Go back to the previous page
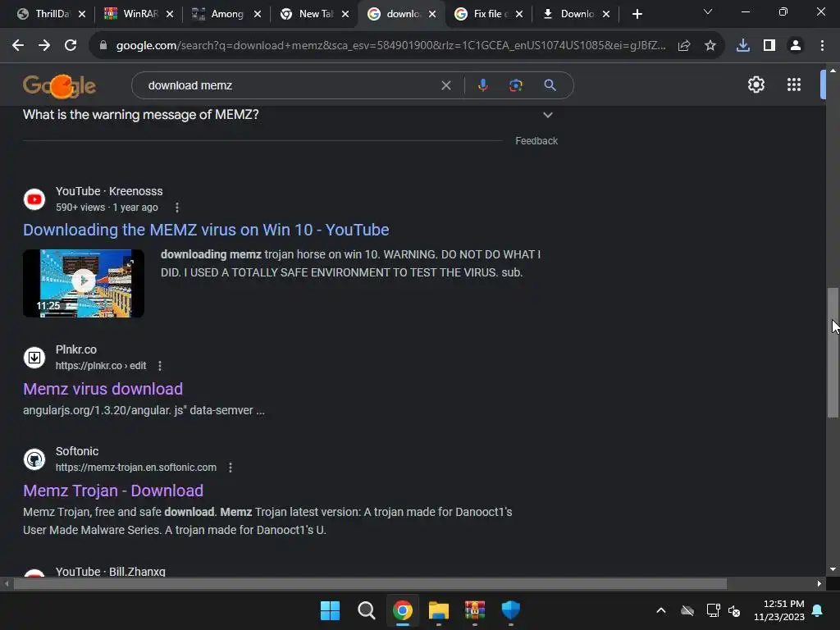840x630 pixels. tap(18, 46)
